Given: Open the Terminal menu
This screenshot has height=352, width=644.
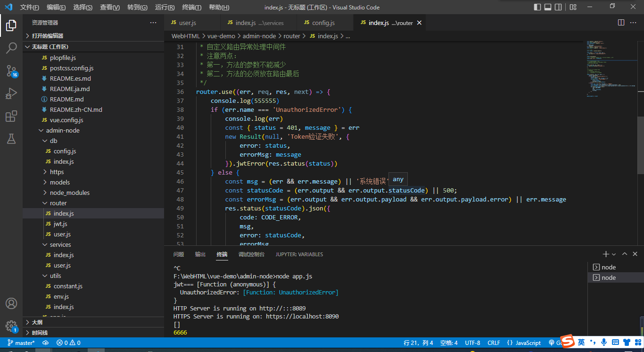Looking at the screenshot, I should tap(191, 7).
